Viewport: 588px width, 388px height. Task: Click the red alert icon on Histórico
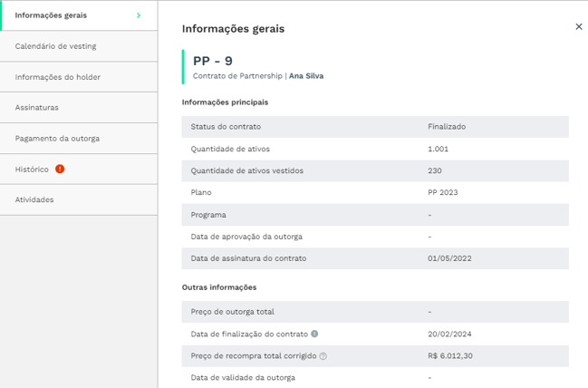(60, 169)
